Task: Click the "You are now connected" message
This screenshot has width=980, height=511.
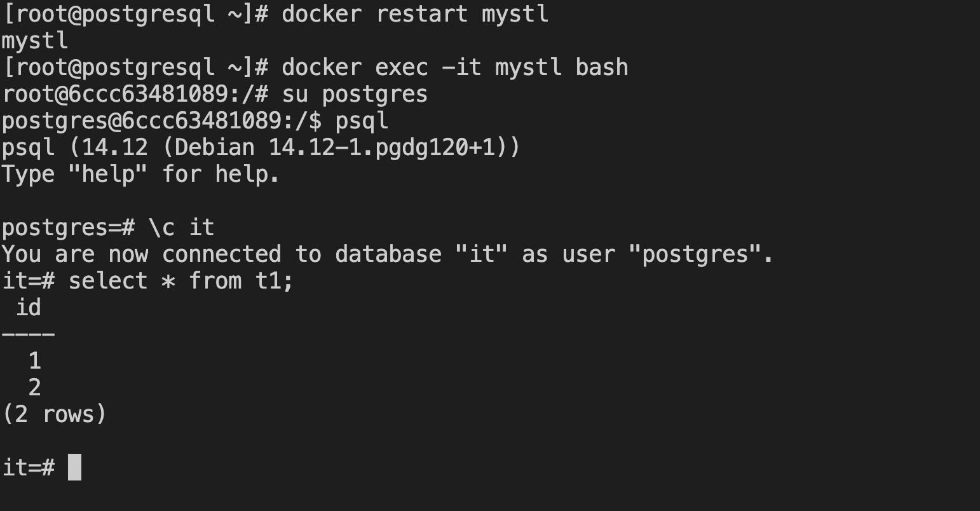Action: tap(388, 254)
